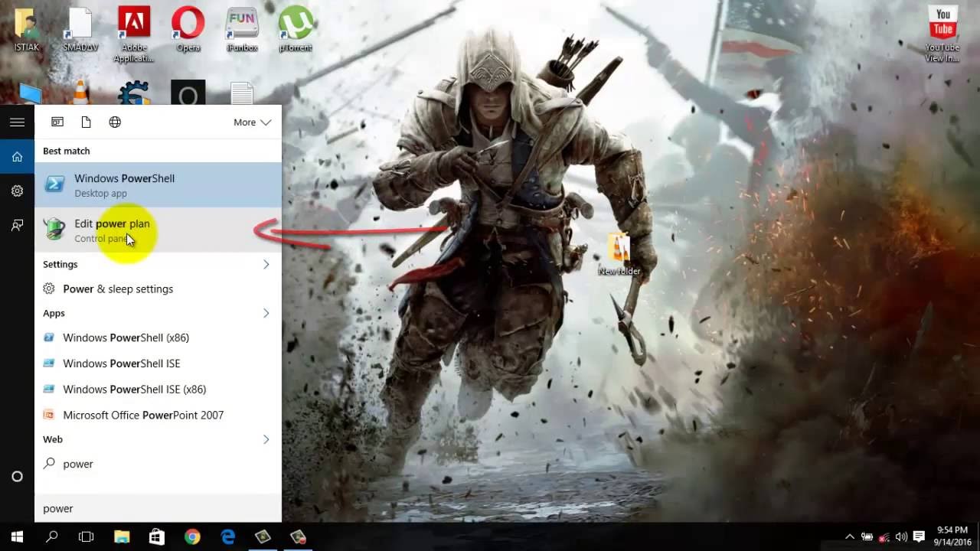Launch Microsoft Edge from the taskbar
Screen dimensions: 980x551
(x=228, y=537)
